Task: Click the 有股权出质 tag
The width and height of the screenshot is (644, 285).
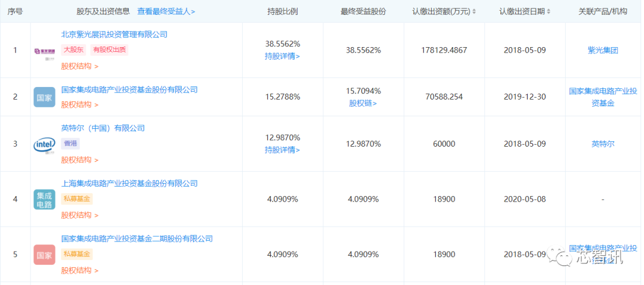Action: tap(109, 50)
